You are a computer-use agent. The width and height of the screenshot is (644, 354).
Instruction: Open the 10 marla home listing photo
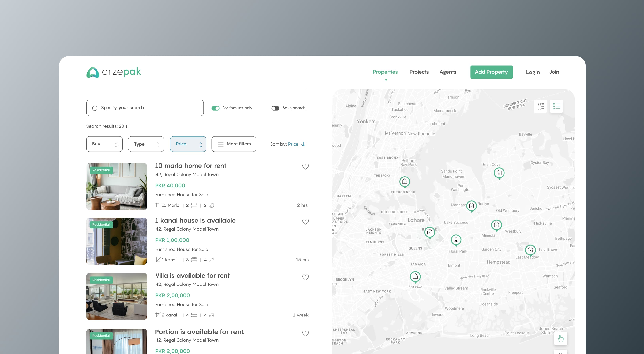(x=117, y=186)
